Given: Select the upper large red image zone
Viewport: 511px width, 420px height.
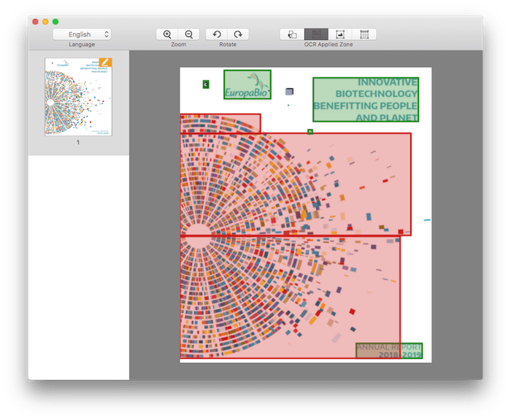Looking at the screenshot, I should point(296,184).
